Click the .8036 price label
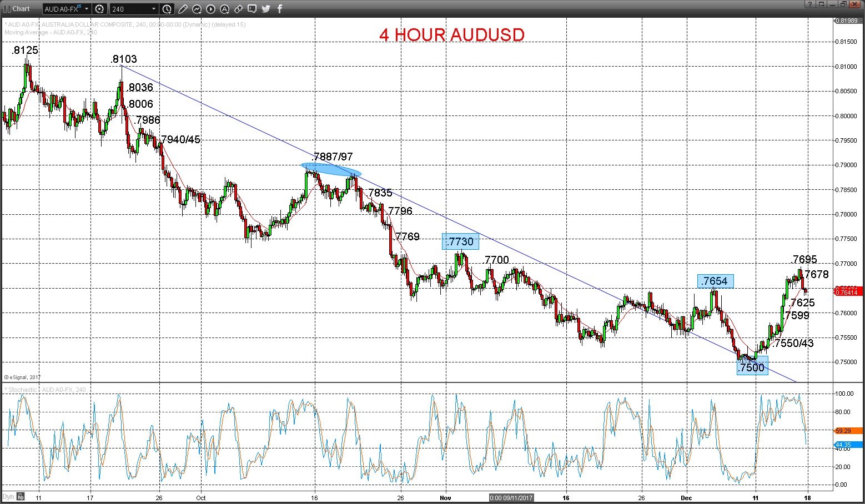This screenshot has height=504, width=865. (x=140, y=87)
